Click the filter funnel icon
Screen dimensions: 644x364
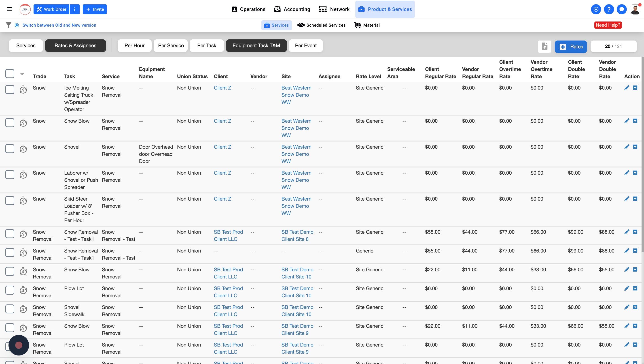coord(8,25)
